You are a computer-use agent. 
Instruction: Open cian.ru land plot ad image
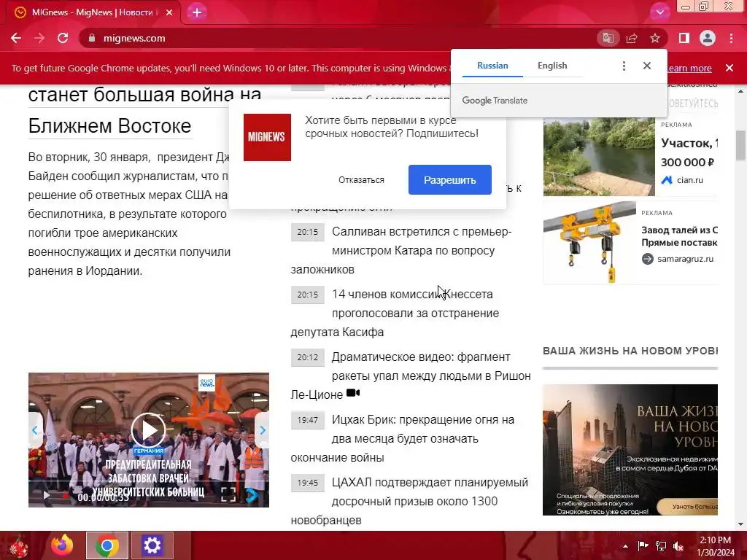599,157
